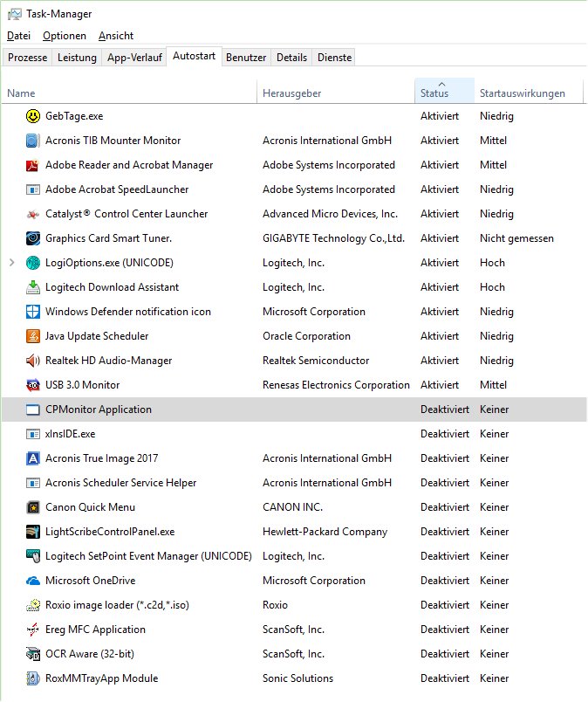Click the USB 3.0 Monitor icon
The height and width of the screenshot is (702, 588).
32,385
